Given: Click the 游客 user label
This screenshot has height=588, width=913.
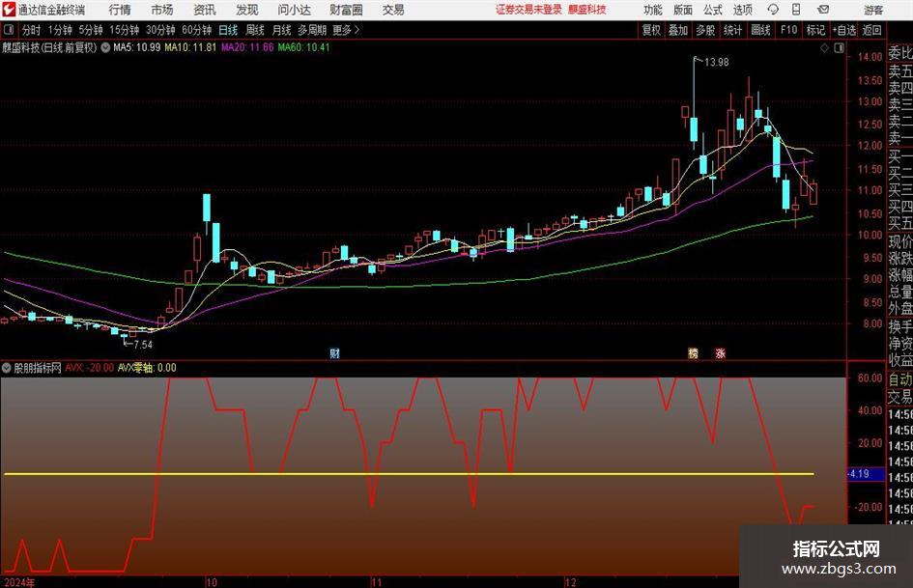Looking at the screenshot, I should 873,10.
